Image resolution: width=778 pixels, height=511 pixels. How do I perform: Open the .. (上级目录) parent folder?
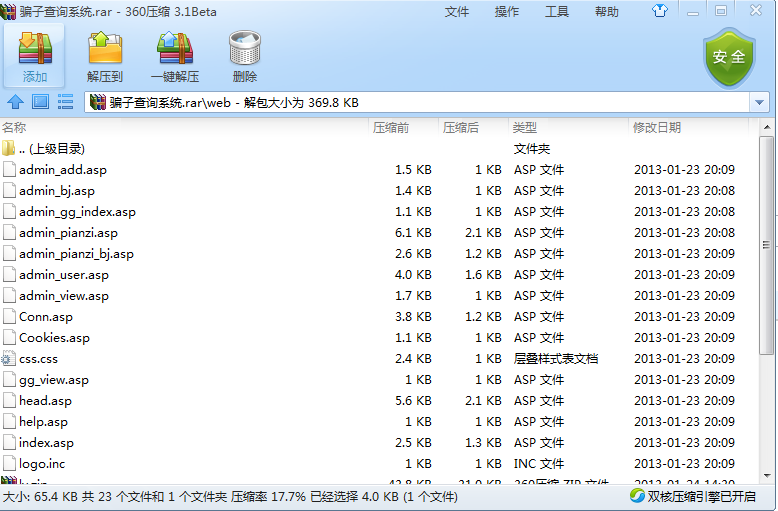tap(51, 149)
